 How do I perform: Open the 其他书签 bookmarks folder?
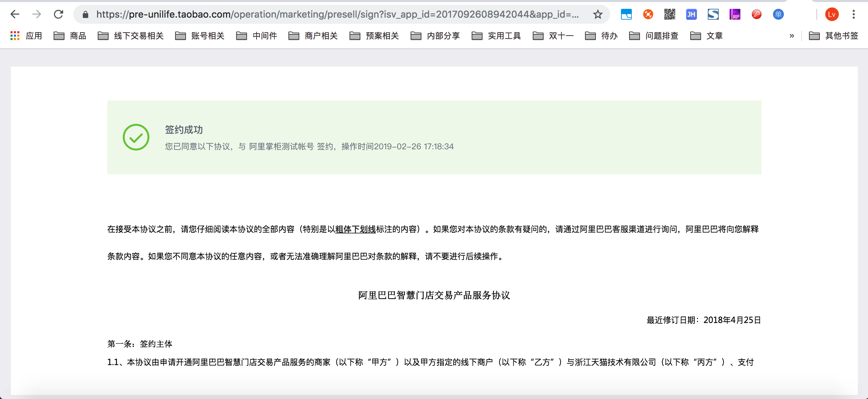point(834,36)
